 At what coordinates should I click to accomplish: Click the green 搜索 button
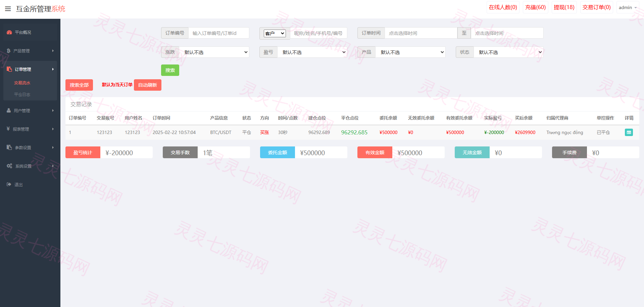(170, 70)
